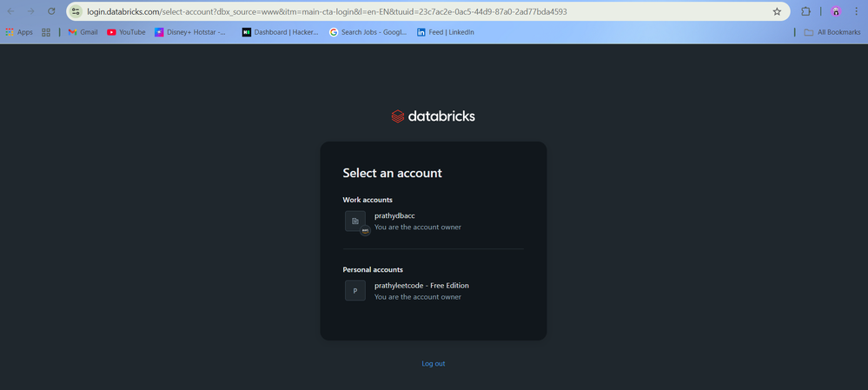Open Disney+ Hotstar bookmark
Image resolution: width=868 pixels, height=390 pixels.
click(x=190, y=32)
